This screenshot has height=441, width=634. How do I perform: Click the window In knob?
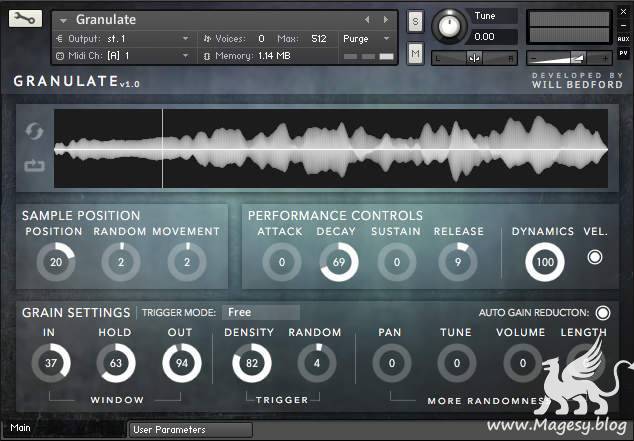(x=51, y=363)
